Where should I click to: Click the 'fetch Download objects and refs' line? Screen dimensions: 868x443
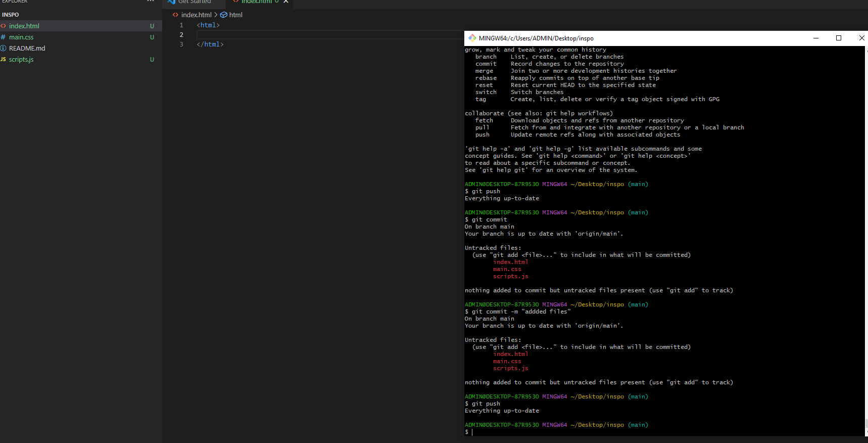(580, 120)
